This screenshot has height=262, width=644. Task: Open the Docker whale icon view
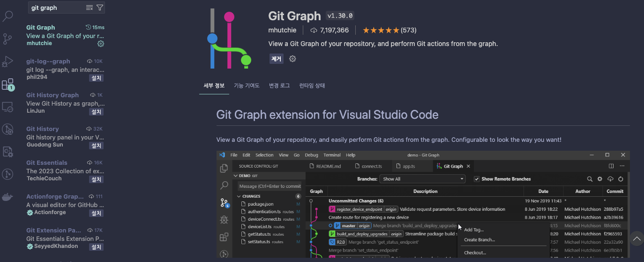8,197
